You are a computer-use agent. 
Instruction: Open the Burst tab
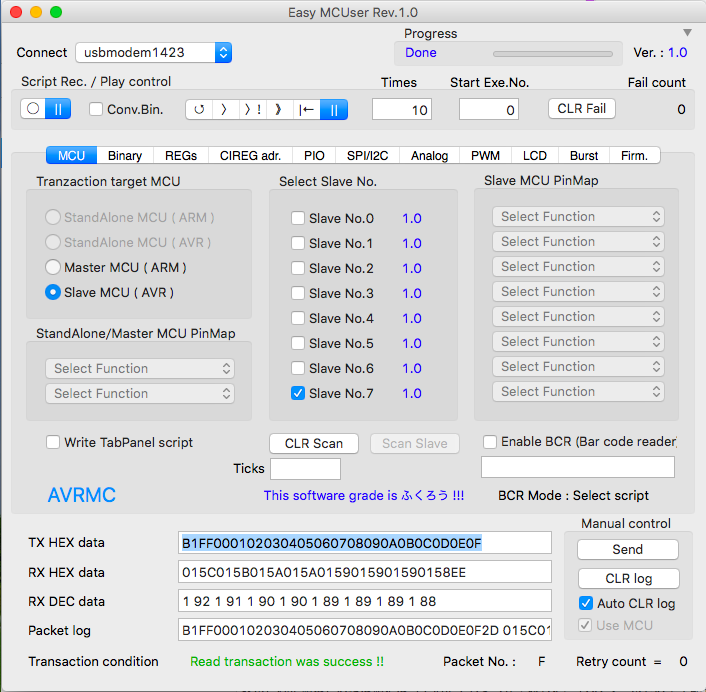click(584, 155)
